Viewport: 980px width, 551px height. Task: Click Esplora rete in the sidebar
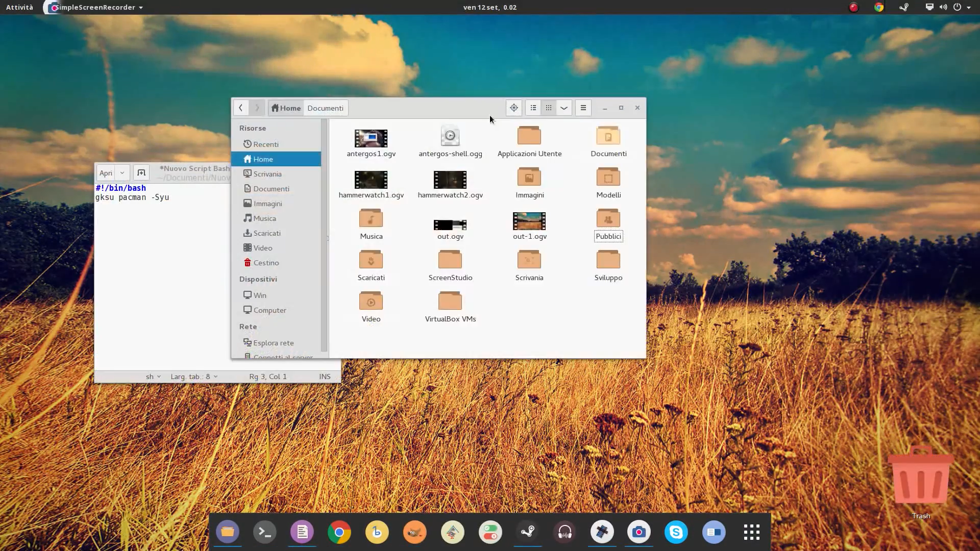tap(276, 343)
